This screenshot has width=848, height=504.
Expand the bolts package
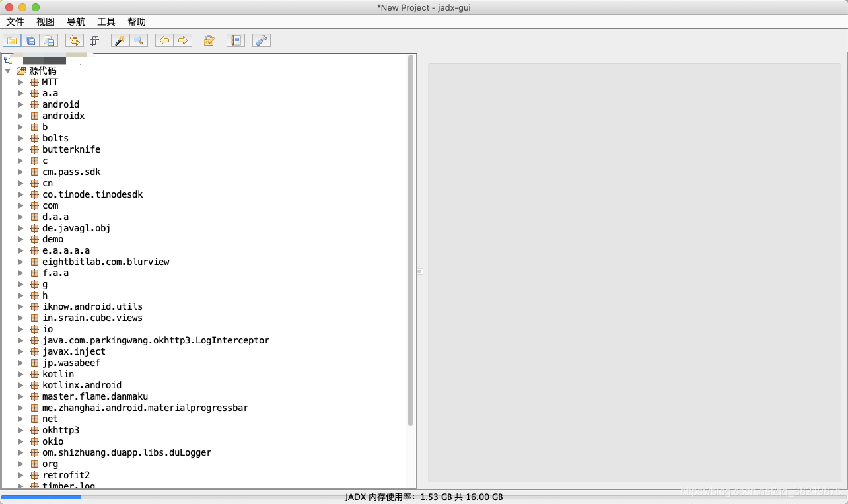(x=20, y=138)
